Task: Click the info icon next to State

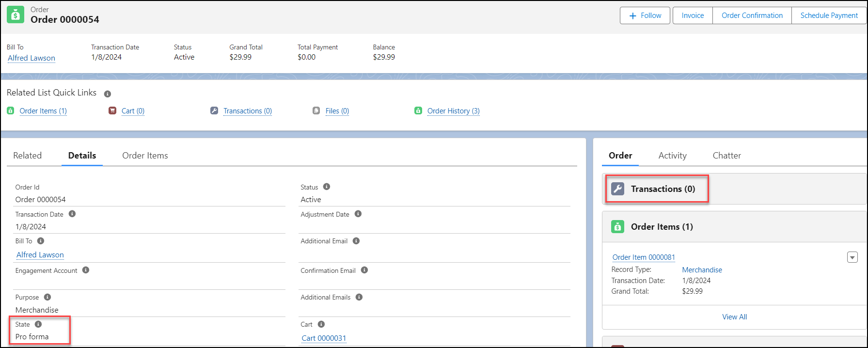Action: pyautogui.click(x=38, y=324)
